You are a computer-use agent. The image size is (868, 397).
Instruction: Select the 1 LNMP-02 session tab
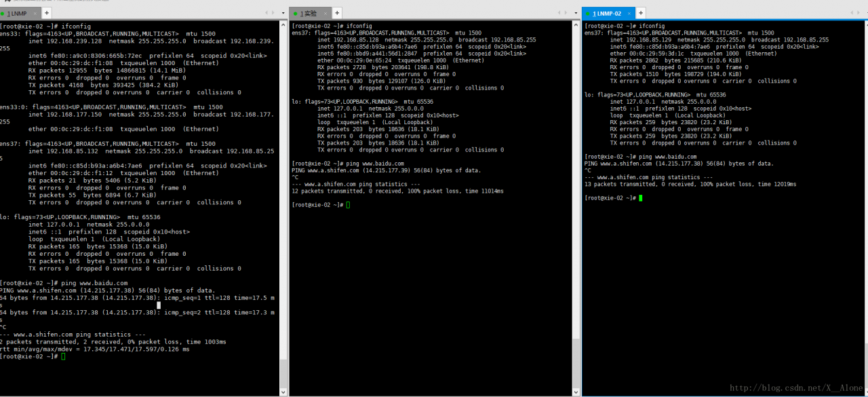click(x=608, y=13)
